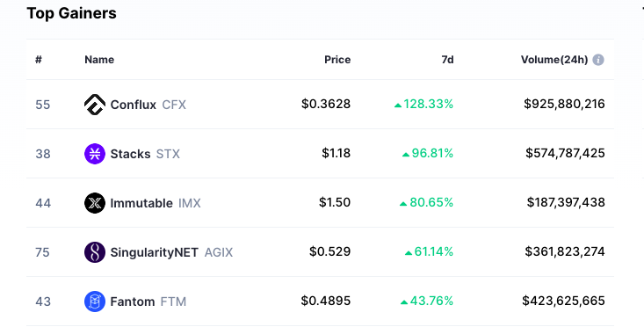Open the Stacks STX coin page

[145, 154]
